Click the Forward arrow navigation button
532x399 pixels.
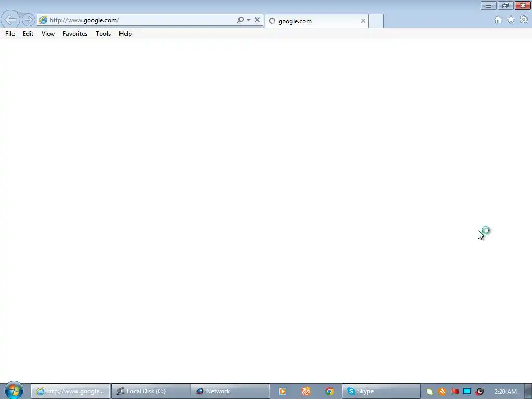coord(29,20)
